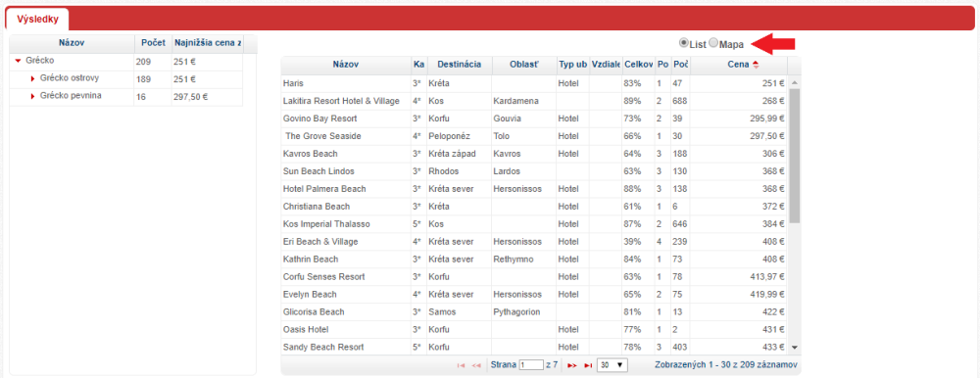Switch to the Výsledky tab
The height and width of the screenshot is (378, 980).
[37, 20]
